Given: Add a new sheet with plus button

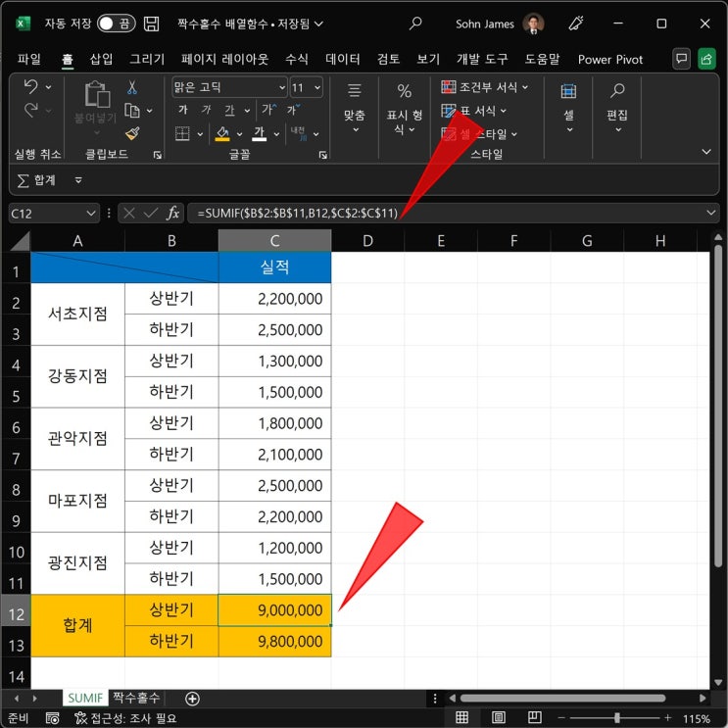Looking at the screenshot, I should click(192, 699).
